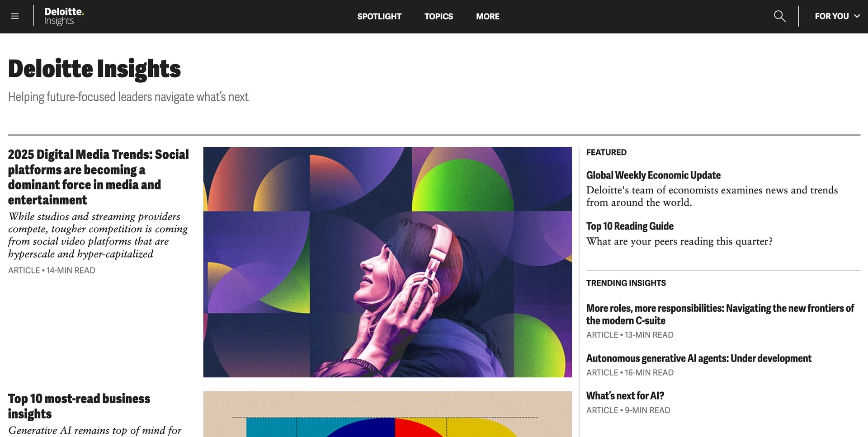The width and height of the screenshot is (868, 437).
Task: Open the SPOTLIGHT menu
Action: tap(379, 16)
